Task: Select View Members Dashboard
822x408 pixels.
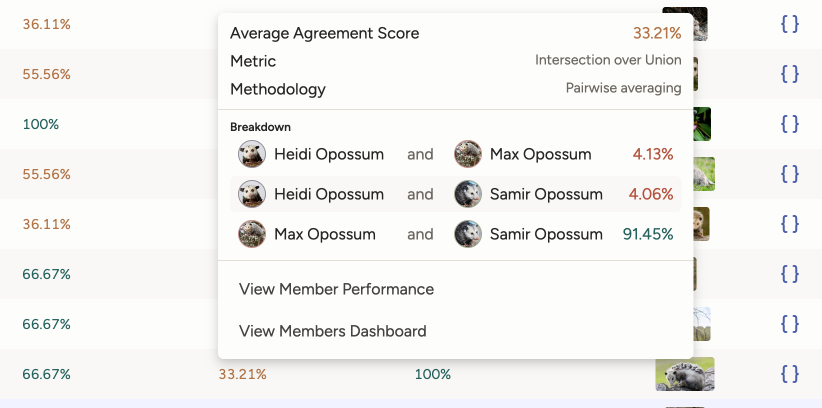Action: pyautogui.click(x=332, y=331)
